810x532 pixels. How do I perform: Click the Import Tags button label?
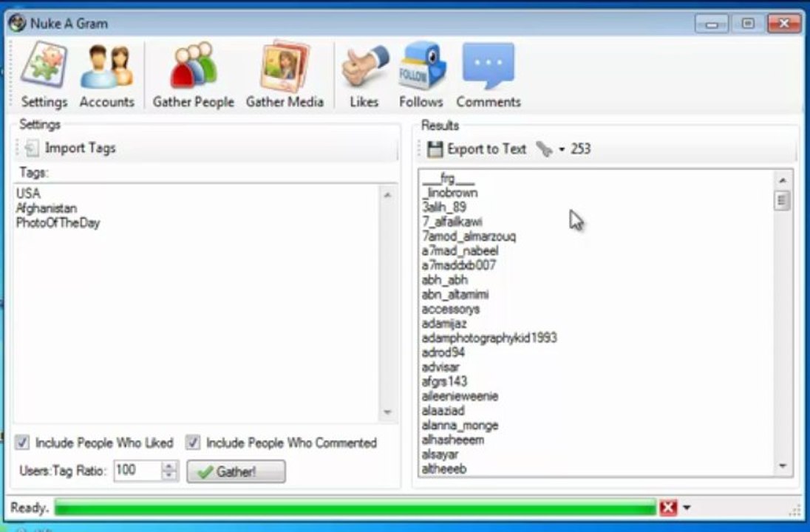click(x=80, y=149)
